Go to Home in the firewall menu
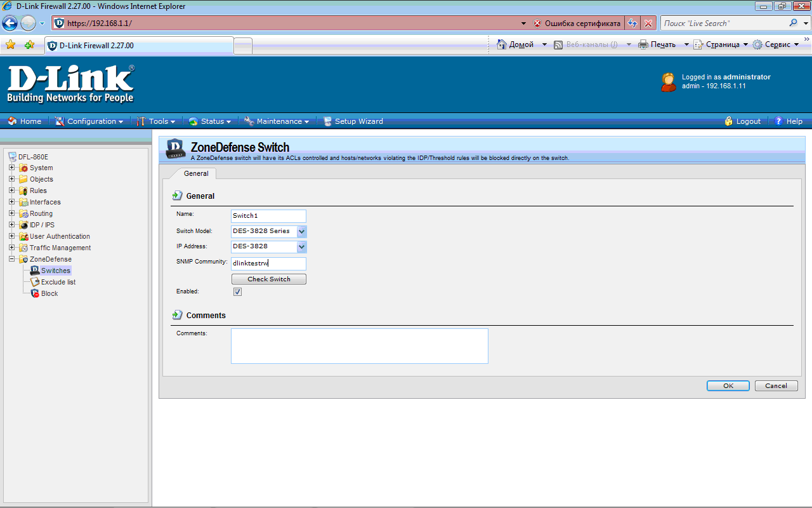This screenshot has width=812, height=508. pos(24,121)
